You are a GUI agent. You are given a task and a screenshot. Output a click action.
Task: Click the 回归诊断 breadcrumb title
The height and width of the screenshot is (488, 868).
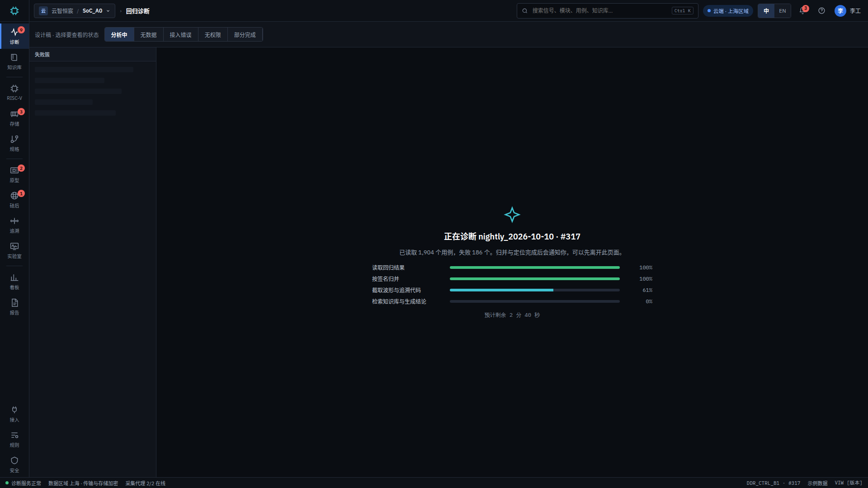click(x=137, y=11)
